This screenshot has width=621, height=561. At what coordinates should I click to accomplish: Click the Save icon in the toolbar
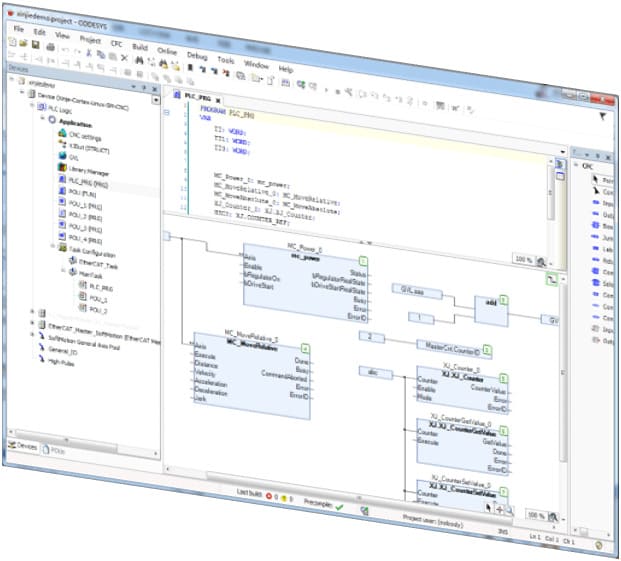(36, 44)
